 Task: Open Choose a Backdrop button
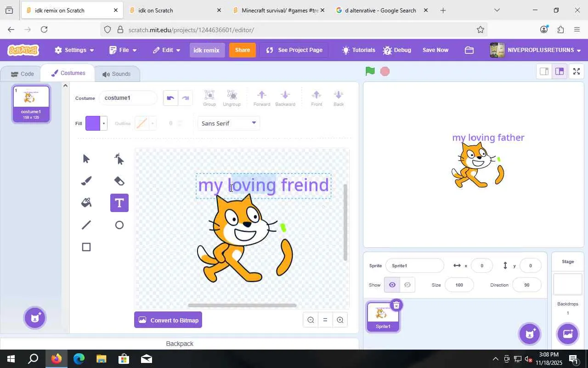tap(568, 333)
